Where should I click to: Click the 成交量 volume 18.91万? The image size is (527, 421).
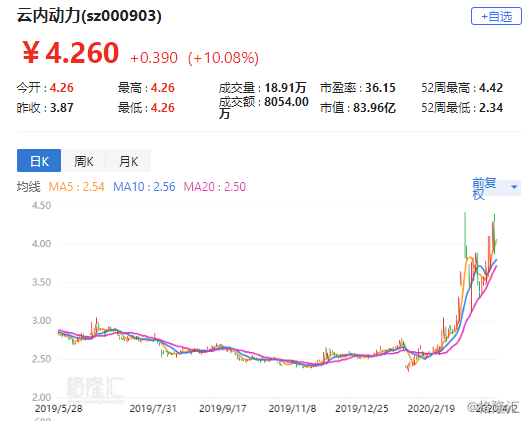285,88
